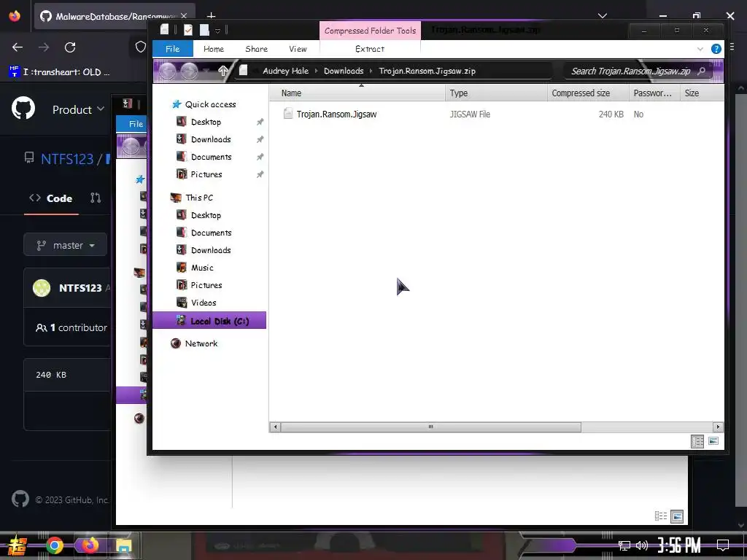Viewport: 747px width, 560px height.
Task: Click the pin icon next to Desktop
Action: 260,122
